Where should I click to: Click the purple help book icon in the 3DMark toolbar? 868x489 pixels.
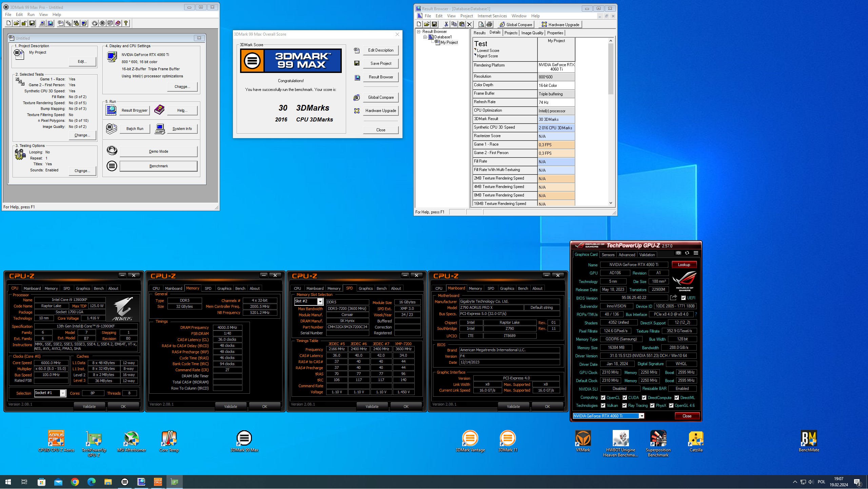pos(118,23)
